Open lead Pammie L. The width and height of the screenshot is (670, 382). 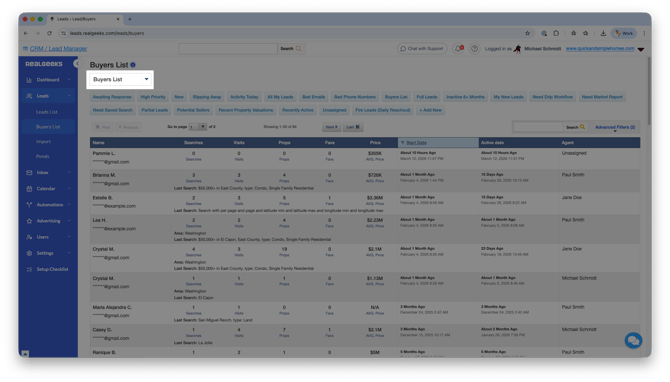click(x=104, y=153)
